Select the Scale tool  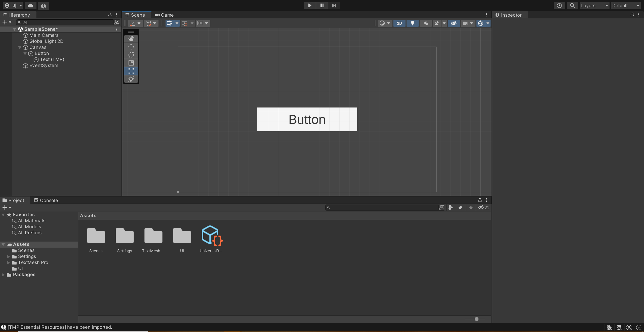click(x=131, y=63)
